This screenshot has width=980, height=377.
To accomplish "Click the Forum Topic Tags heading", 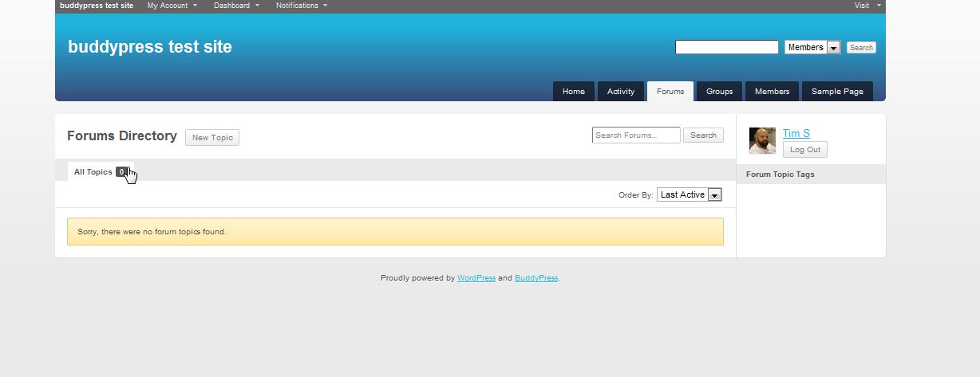I will pyautogui.click(x=780, y=174).
